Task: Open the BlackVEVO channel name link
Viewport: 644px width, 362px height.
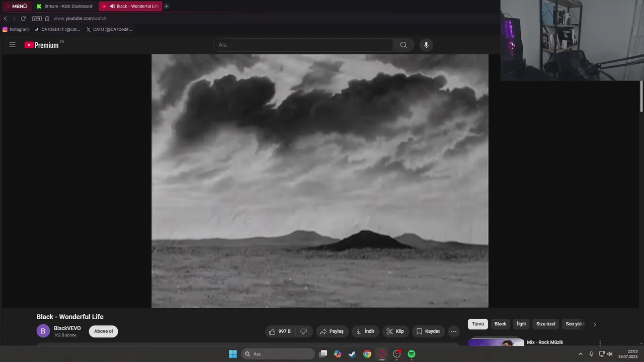Action: coord(67,328)
